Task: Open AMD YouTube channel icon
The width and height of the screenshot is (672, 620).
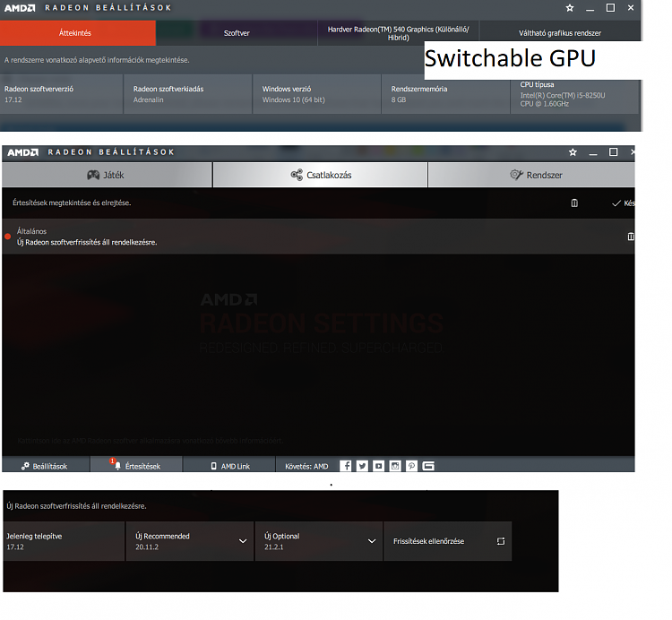Action: click(x=378, y=466)
